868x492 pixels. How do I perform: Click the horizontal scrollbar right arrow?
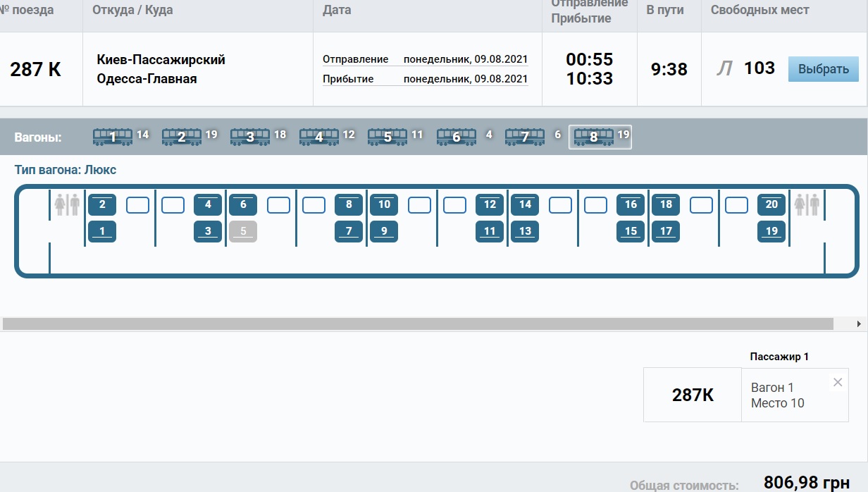pyautogui.click(x=858, y=324)
